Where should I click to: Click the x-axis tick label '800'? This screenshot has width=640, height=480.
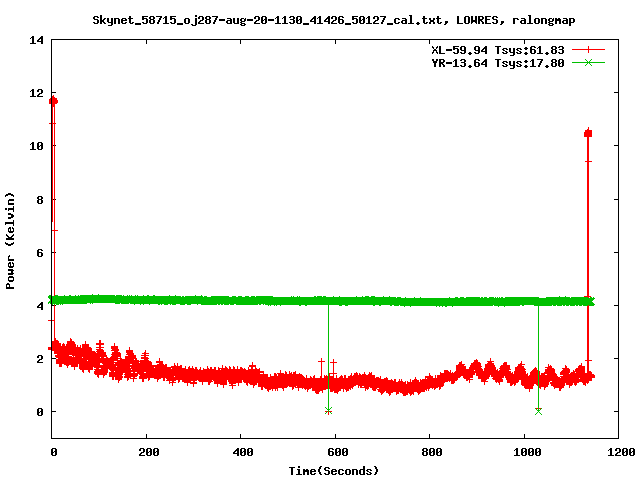click(x=432, y=452)
